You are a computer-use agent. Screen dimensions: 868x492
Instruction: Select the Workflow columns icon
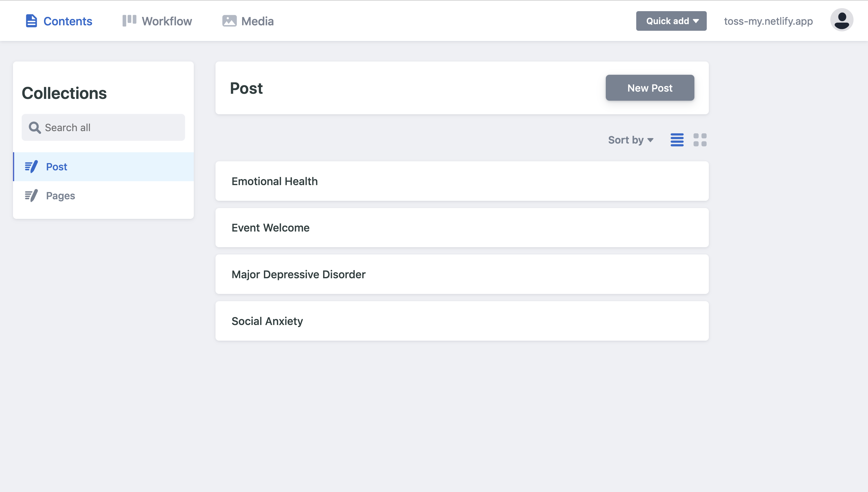tap(129, 20)
